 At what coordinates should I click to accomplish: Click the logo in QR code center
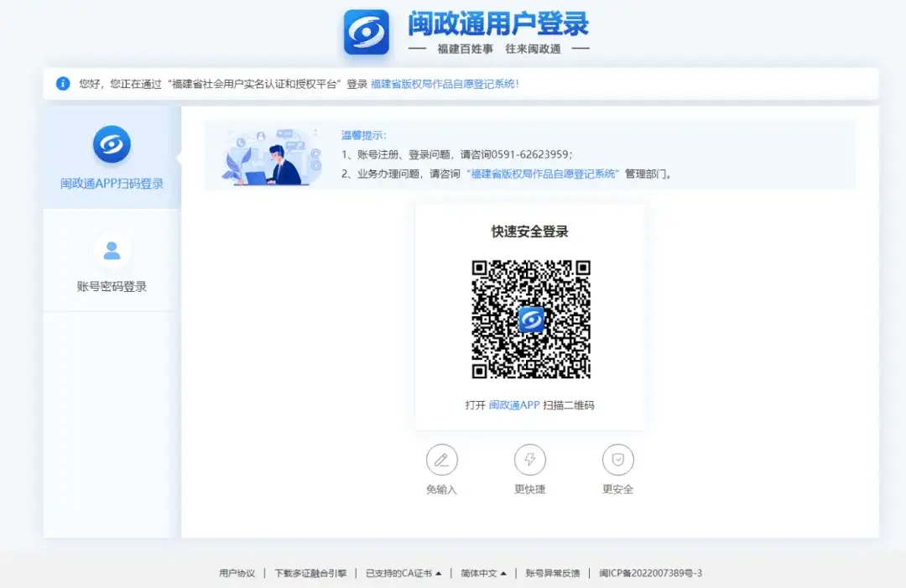tap(531, 320)
